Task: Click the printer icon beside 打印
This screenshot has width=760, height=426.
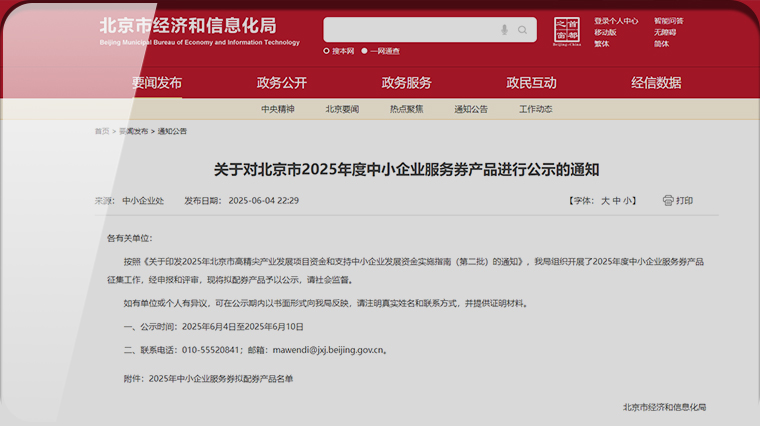Action: (668, 200)
